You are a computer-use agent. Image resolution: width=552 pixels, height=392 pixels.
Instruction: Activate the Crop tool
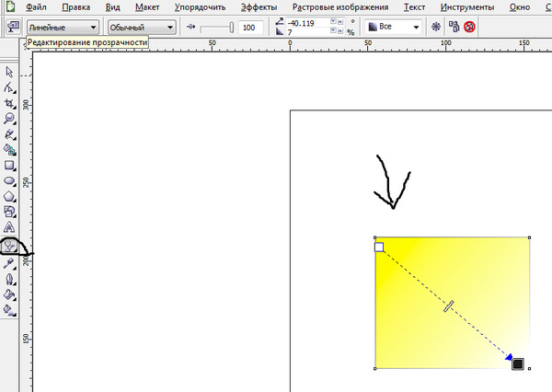coord(9,103)
